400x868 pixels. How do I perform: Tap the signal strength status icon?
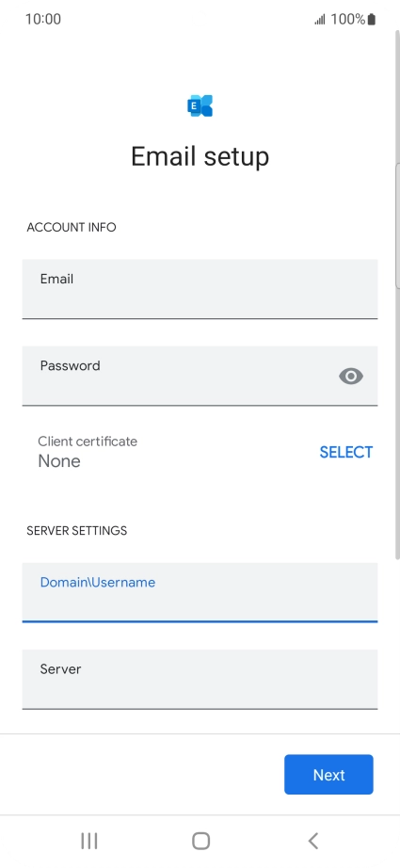(x=320, y=20)
